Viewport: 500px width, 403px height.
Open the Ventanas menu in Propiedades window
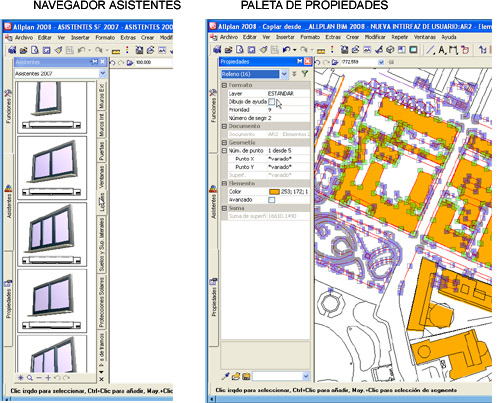coord(425,37)
